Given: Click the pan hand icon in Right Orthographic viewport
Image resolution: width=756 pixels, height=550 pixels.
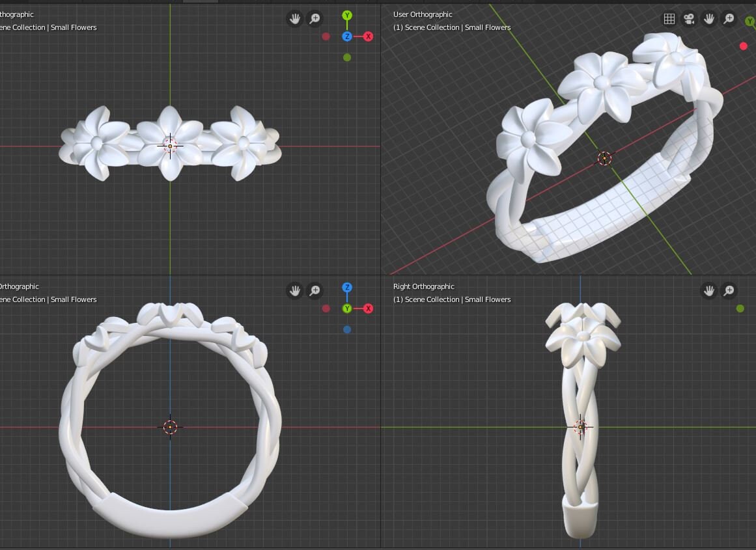Looking at the screenshot, I should tap(708, 291).
